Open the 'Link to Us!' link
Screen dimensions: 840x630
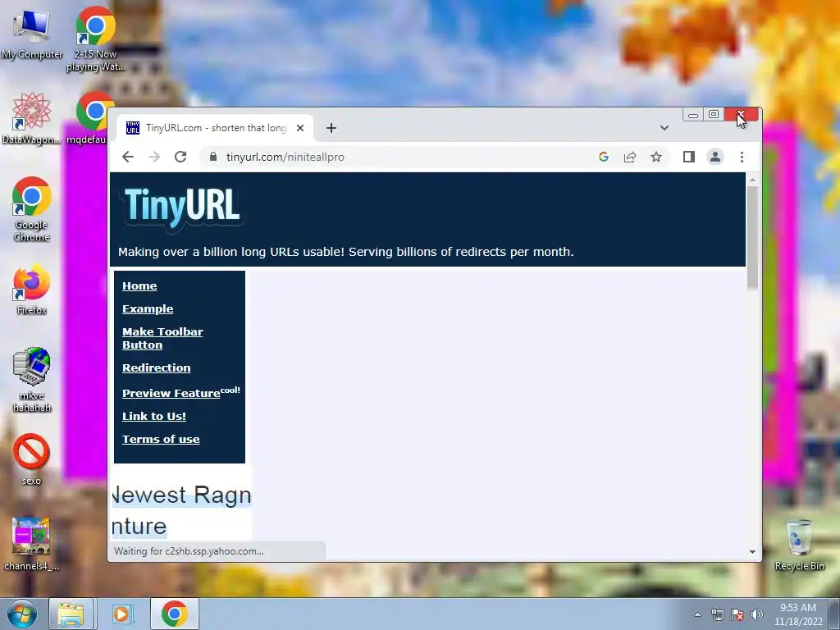click(x=154, y=416)
